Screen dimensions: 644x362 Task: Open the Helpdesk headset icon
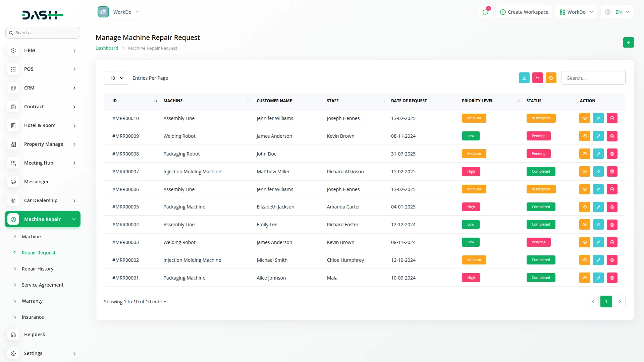point(13,335)
